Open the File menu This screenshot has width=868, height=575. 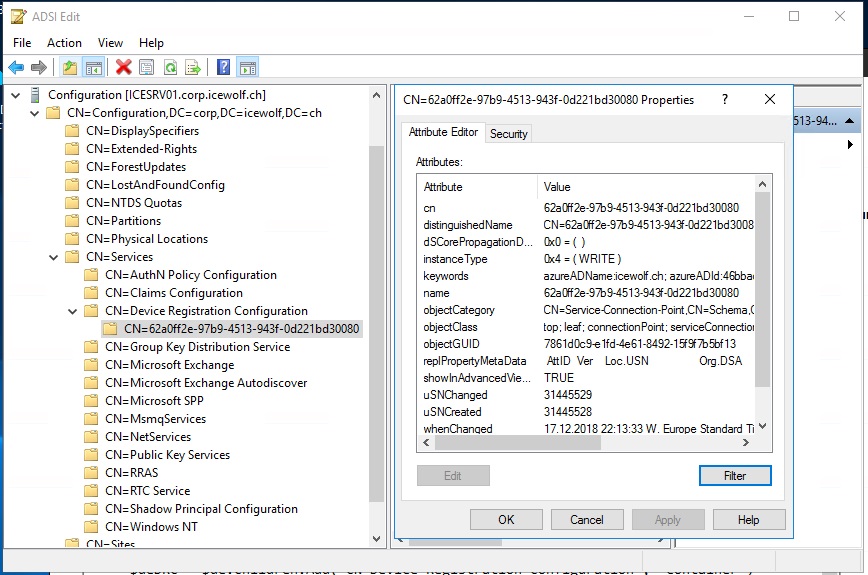pos(22,43)
